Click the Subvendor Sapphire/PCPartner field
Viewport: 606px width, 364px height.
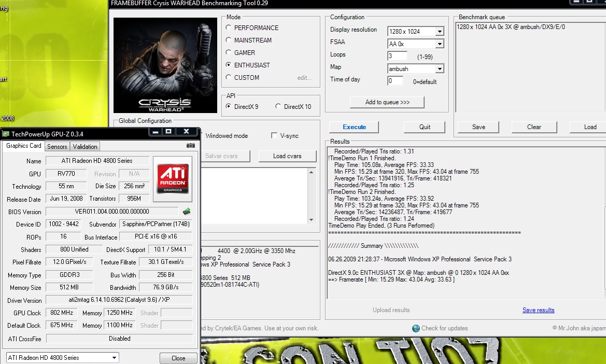point(156,223)
